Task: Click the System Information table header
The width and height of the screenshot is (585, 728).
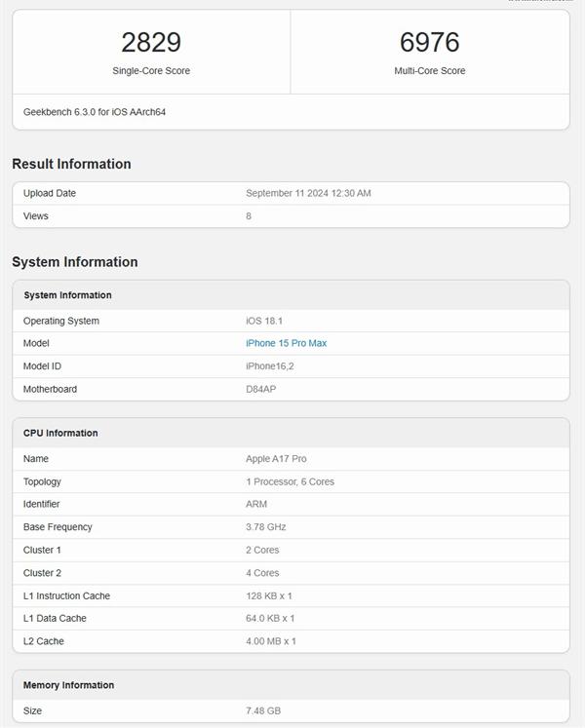Action: [x=67, y=295]
